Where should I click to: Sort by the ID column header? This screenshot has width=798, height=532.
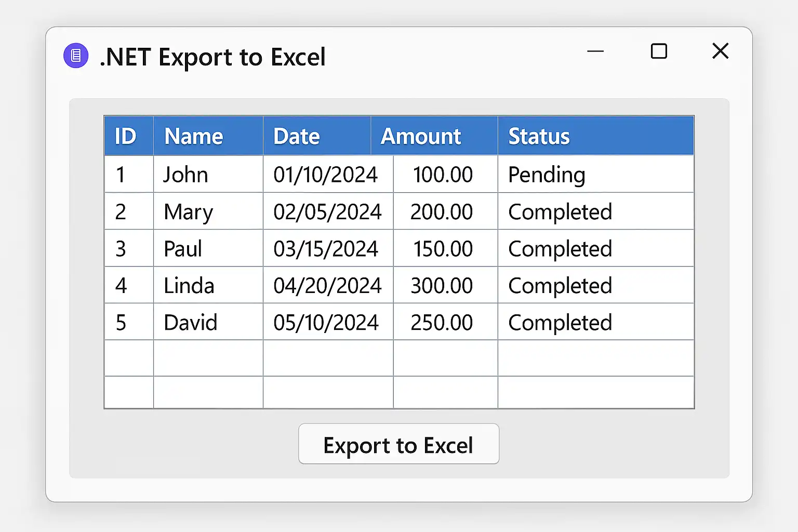pyautogui.click(x=129, y=136)
